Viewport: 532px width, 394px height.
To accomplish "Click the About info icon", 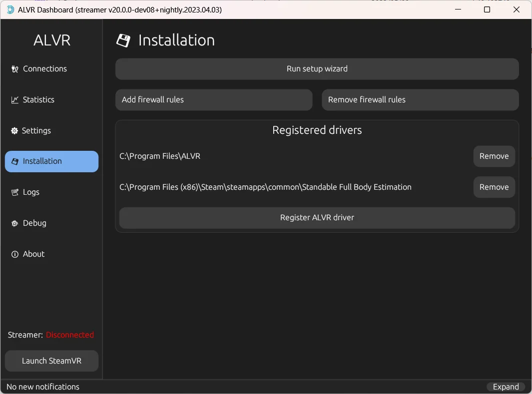I will 14,254.
